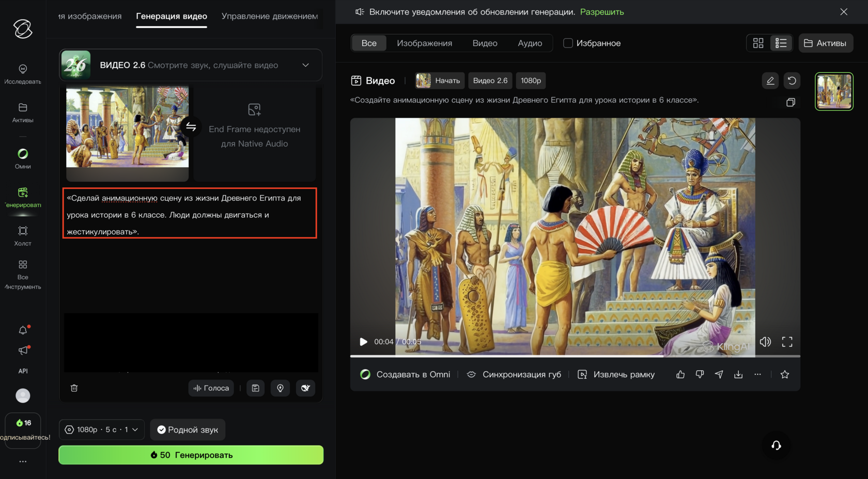Expand the ВИДЕО 2.6 model selector
868x479 pixels.
tap(191, 65)
